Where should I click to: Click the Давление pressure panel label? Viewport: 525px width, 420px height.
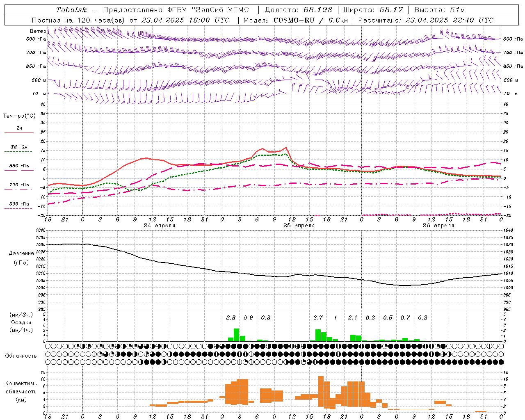21,253
